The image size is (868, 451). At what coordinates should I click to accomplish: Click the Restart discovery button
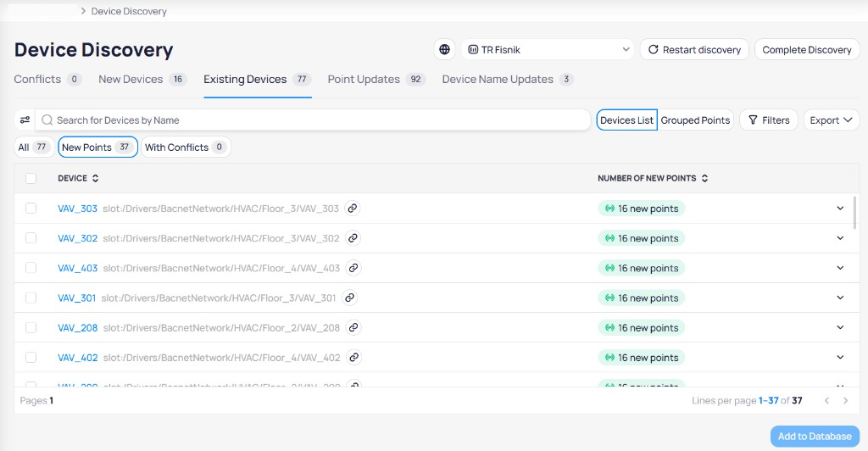point(694,50)
